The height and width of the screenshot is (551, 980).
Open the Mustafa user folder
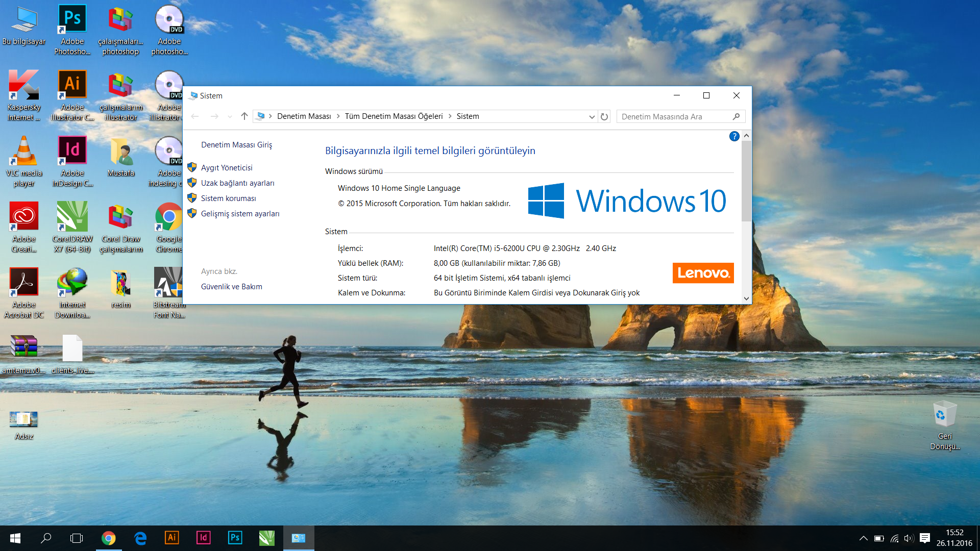click(x=120, y=157)
